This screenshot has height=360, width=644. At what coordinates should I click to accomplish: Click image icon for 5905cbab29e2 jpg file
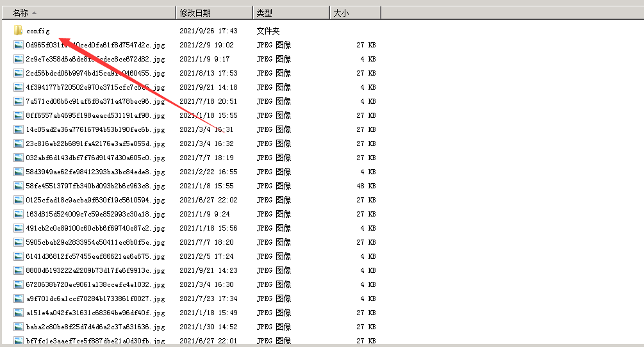click(x=19, y=242)
